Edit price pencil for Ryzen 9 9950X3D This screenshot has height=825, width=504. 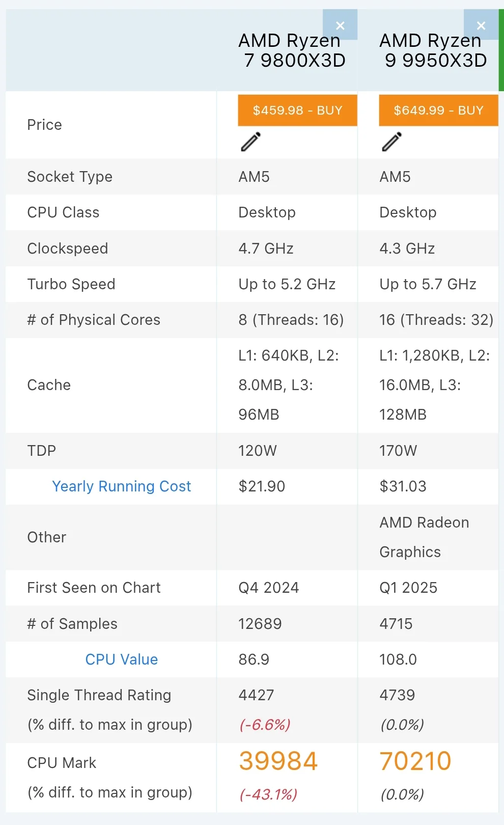coord(391,142)
